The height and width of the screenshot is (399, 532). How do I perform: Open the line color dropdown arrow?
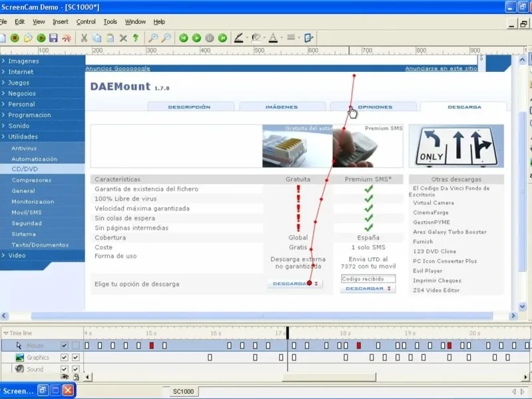247,38
